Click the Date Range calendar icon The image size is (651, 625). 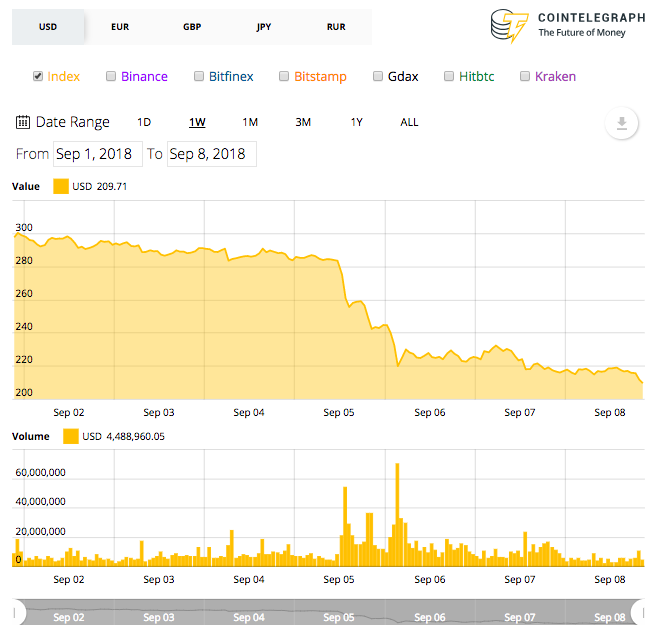point(23,122)
